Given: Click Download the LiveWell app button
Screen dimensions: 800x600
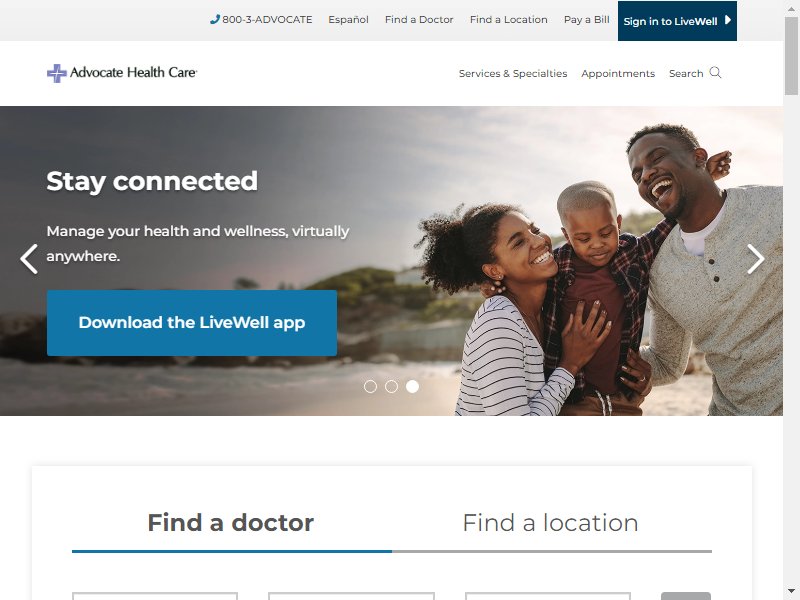Looking at the screenshot, I should pos(192,323).
